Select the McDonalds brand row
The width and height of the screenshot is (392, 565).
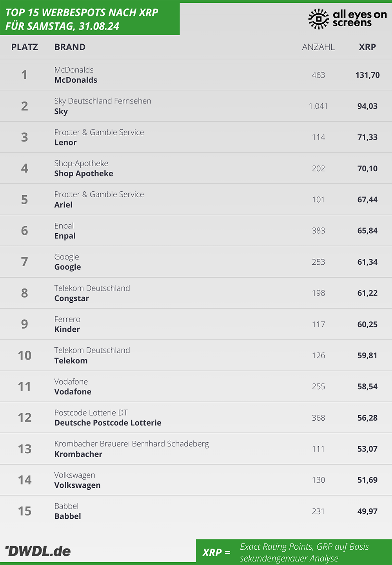click(x=196, y=75)
